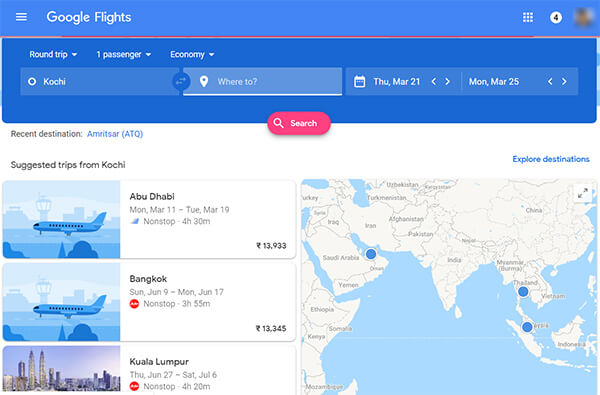Image resolution: width=600 pixels, height=395 pixels.
Task: Open the Explore destinations link
Action: tap(551, 159)
